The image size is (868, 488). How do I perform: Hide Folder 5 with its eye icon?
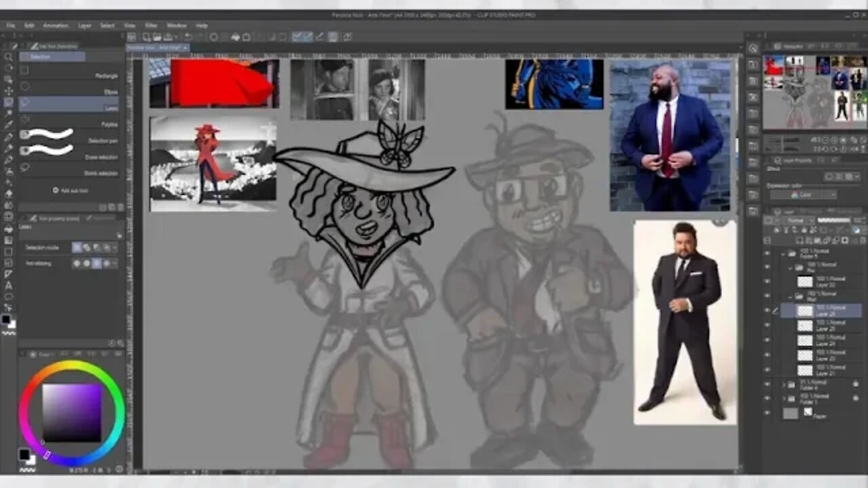point(767,252)
